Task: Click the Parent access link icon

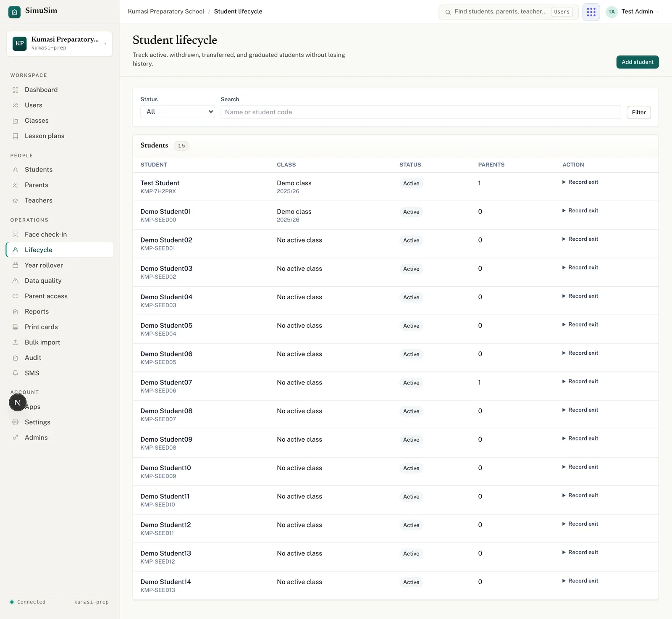Action: coord(16,296)
